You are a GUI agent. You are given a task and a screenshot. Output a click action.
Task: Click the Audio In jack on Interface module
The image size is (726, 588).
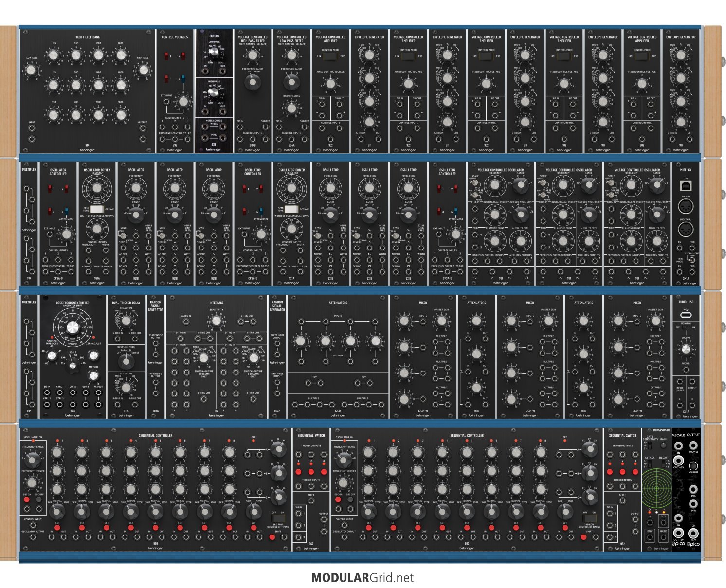(186, 321)
